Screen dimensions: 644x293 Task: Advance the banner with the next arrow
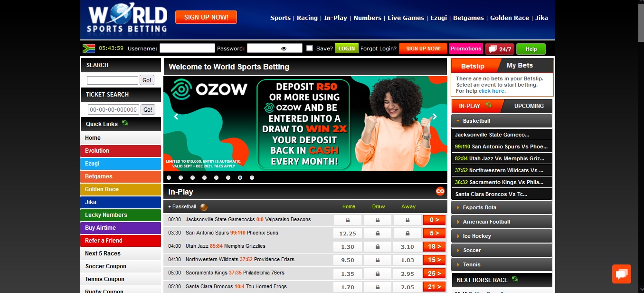tap(435, 117)
